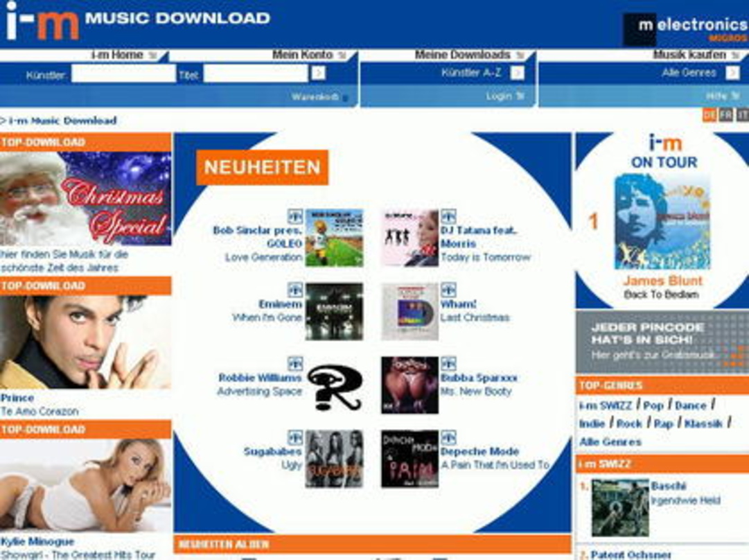Click the Kylie Minogue artist name link

(x=37, y=542)
